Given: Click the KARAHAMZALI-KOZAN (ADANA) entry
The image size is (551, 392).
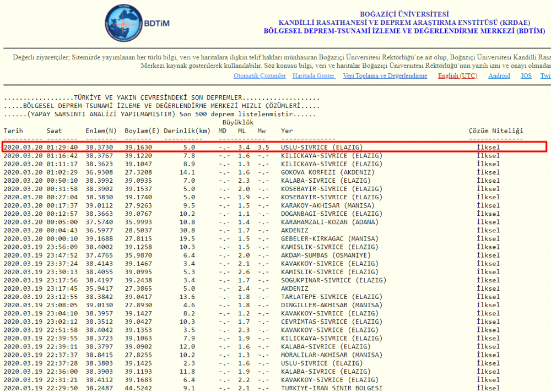Looking at the screenshot, I should coord(329,222).
